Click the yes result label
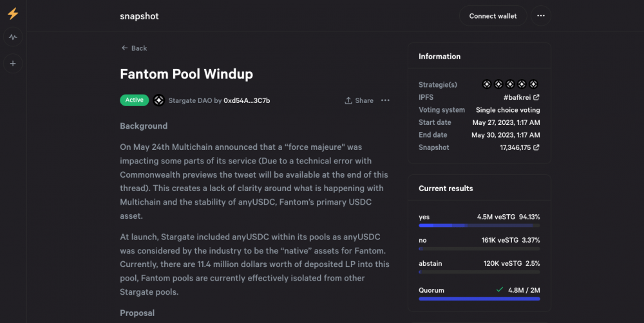Viewport: 644px width, 323px height. coord(424,217)
